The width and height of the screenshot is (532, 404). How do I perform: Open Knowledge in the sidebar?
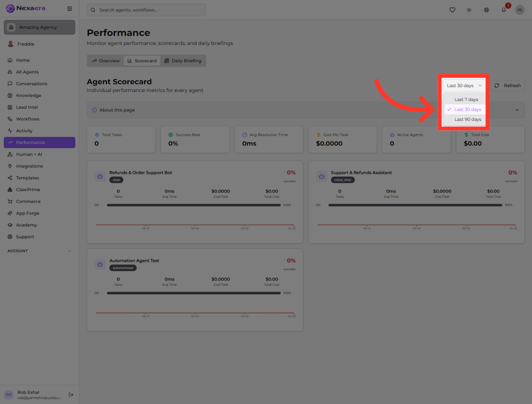[x=39, y=95]
